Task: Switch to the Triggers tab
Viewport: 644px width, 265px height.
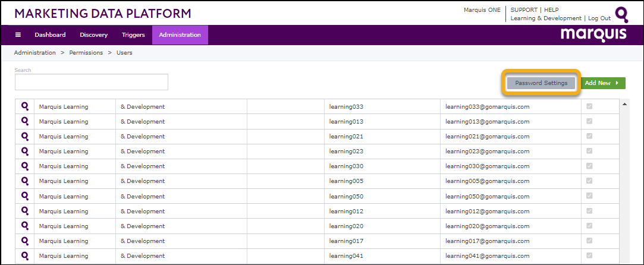Action: (x=133, y=35)
